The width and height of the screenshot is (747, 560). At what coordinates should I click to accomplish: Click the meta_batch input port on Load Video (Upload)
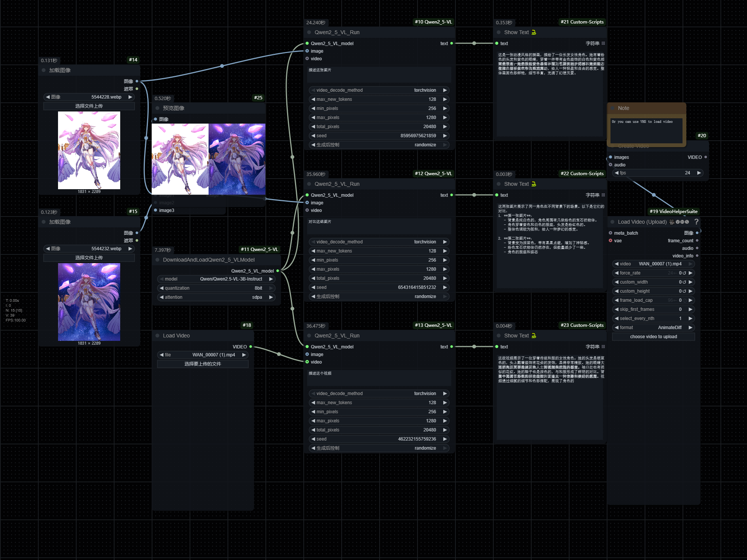[x=610, y=233]
